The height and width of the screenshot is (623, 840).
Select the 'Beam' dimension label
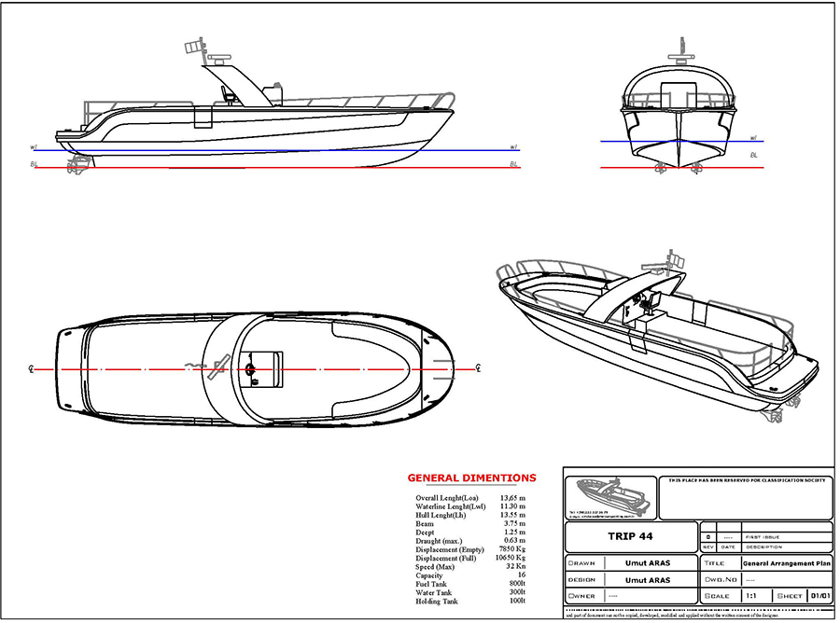click(425, 523)
